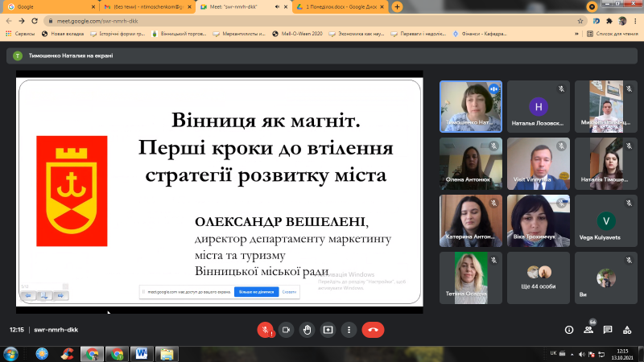
Task: Open the extensions puzzle icon
Action: coord(609,21)
